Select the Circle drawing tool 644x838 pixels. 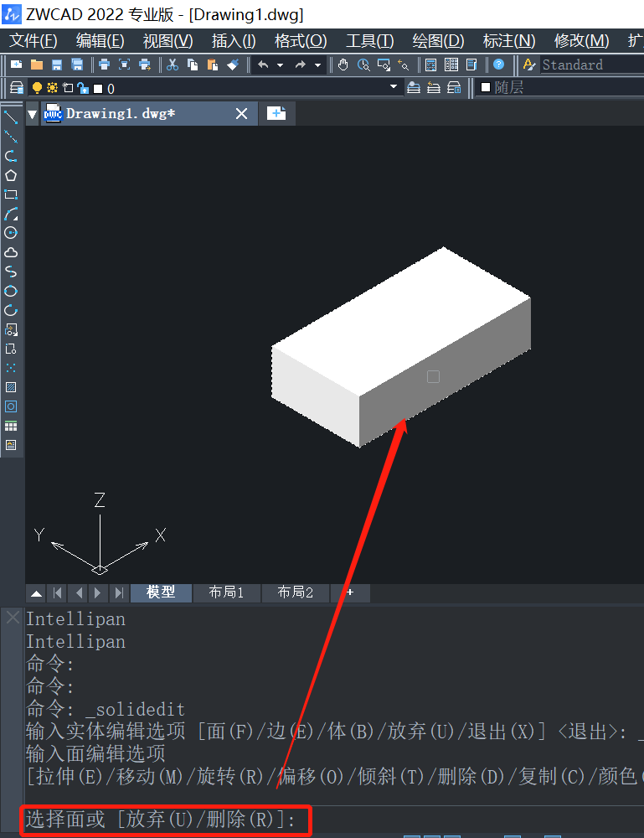point(11,233)
